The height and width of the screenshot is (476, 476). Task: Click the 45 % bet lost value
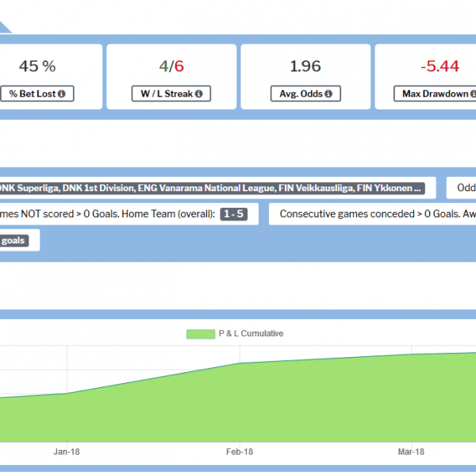click(x=37, y=66)
